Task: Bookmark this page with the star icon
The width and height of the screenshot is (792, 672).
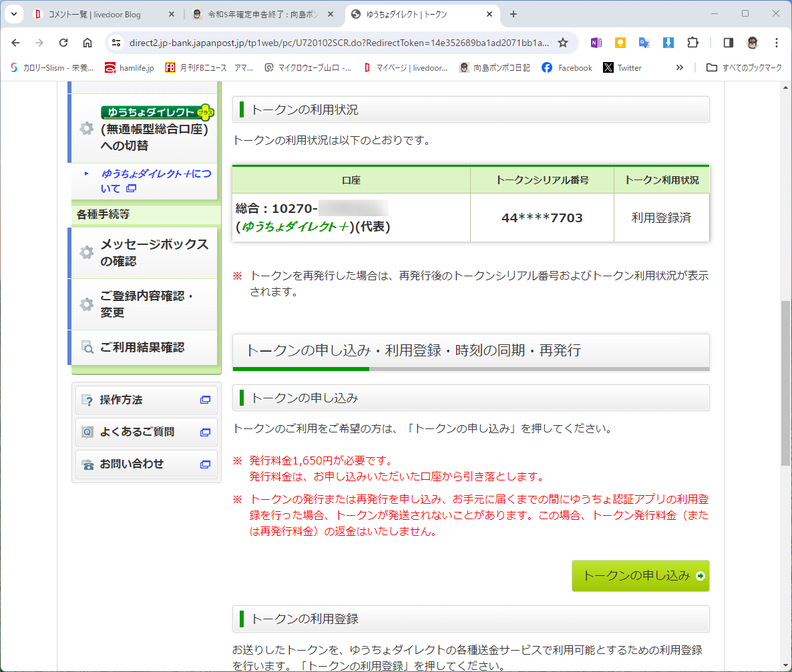Action: click(563, 43)
